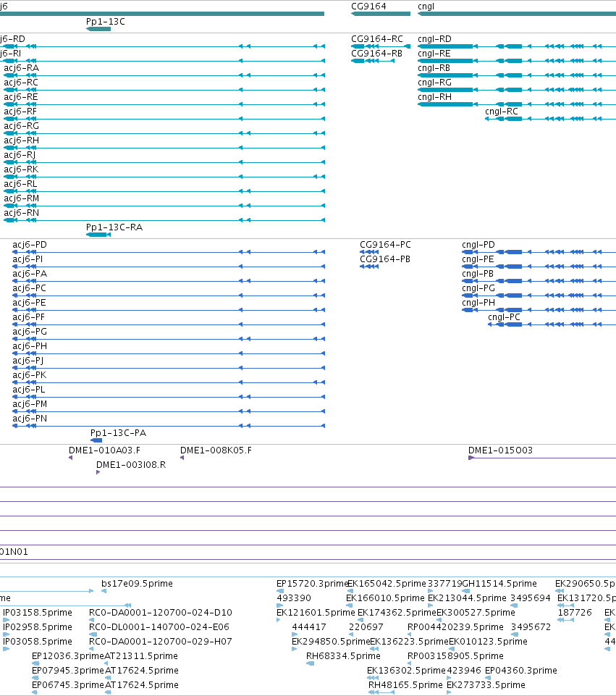Select acj6-RM transcript label
Screen dimensions: 616x696
tap(21, 198)
